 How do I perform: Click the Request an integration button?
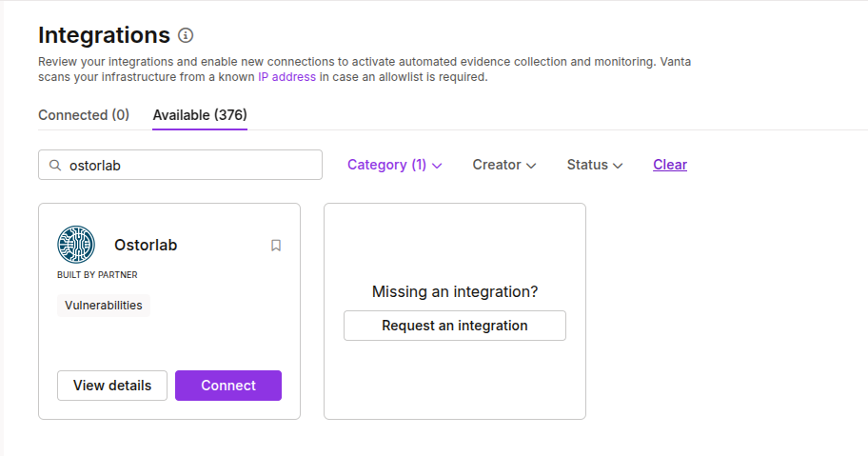(454, 326)
